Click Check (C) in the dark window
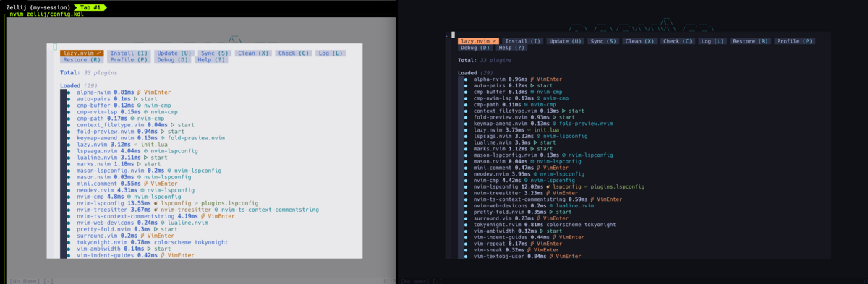Viewport: 868px width, 284px height. pyautogui.click(x=678, y=41)
